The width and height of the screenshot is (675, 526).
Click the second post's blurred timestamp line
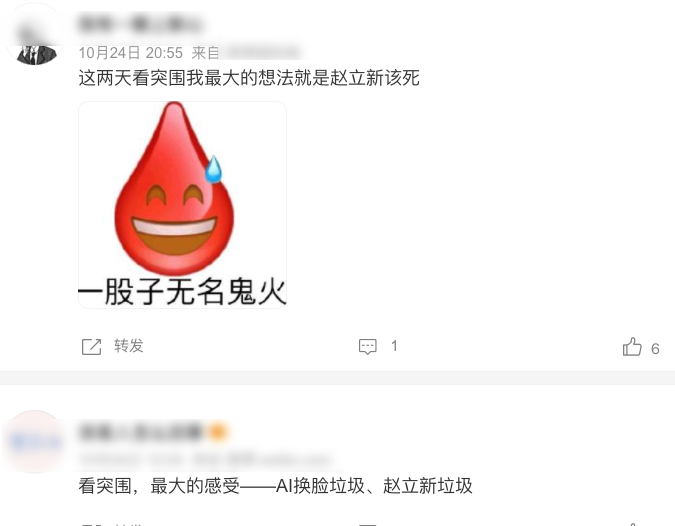point(206,459)
